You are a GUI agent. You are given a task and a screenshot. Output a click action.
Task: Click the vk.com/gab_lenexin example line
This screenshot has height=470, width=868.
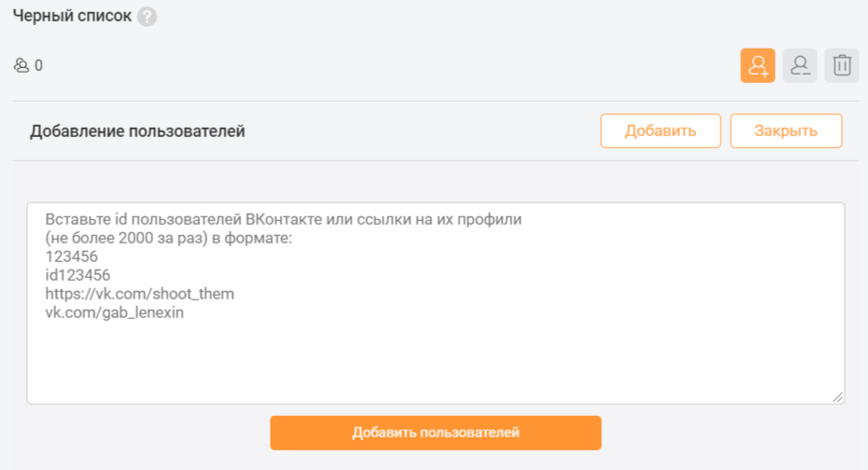point(114,312)
